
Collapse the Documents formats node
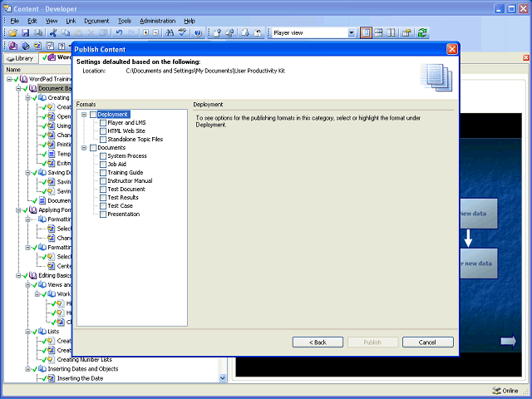click(x=84, y=148)
